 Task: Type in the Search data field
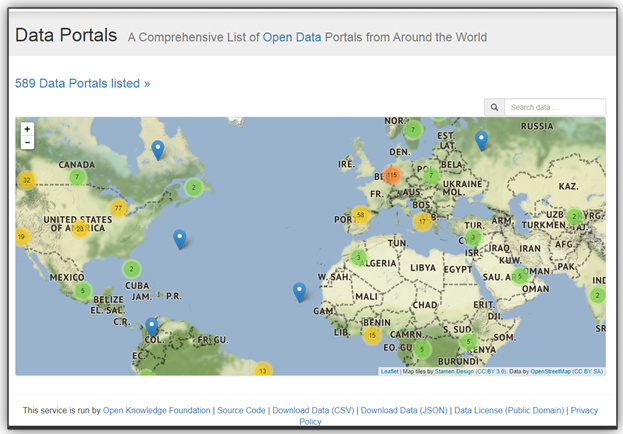(554, 107)
